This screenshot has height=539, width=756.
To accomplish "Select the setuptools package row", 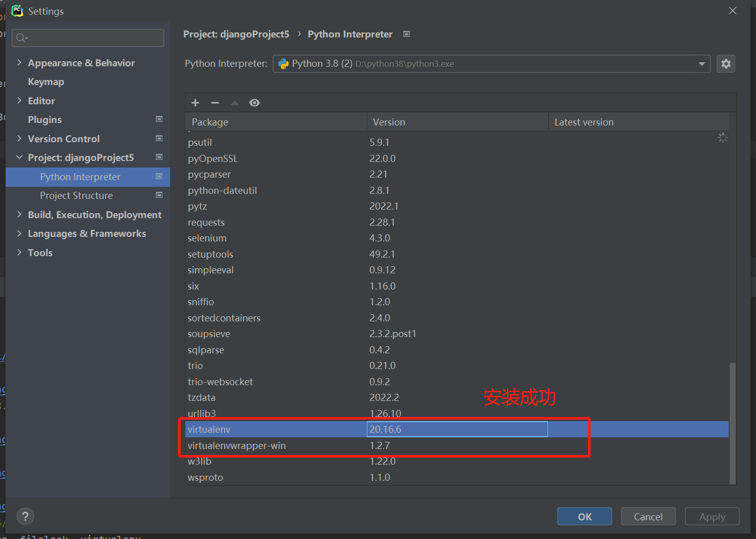I will 457,254.
